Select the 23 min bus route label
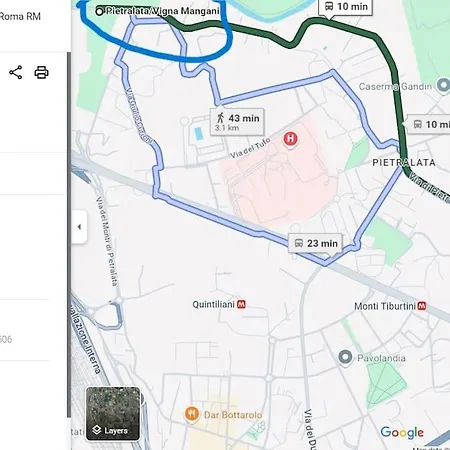The image size is (450, 450). pyautogui.click(x=315, y=243)
